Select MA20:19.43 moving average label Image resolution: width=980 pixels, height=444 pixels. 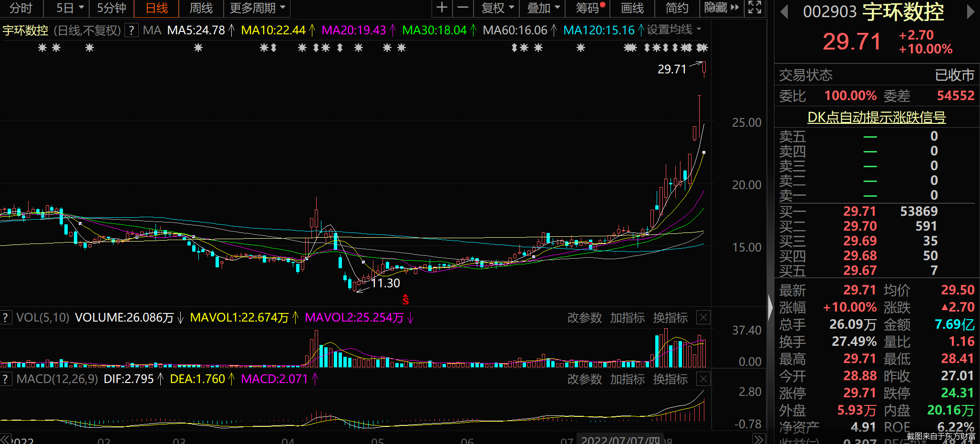click(x=353, y=30)
